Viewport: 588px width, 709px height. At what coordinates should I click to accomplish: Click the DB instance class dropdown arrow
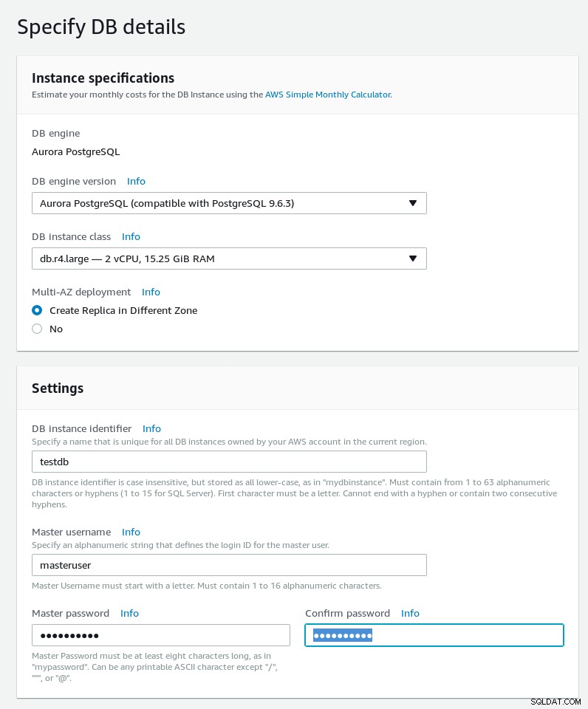412,258
